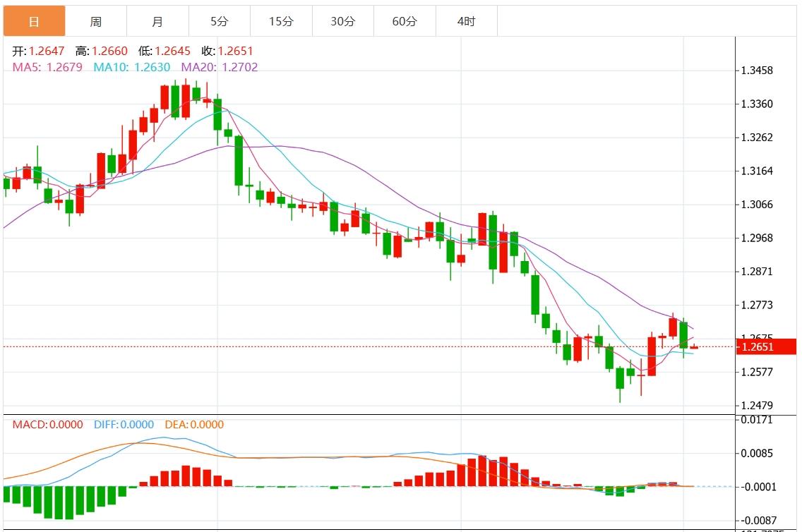Image resolution: width=802 pixels, height=532 pixels.
Task: Click the MACD: 0.0000 label
Action: coord(47,425)
